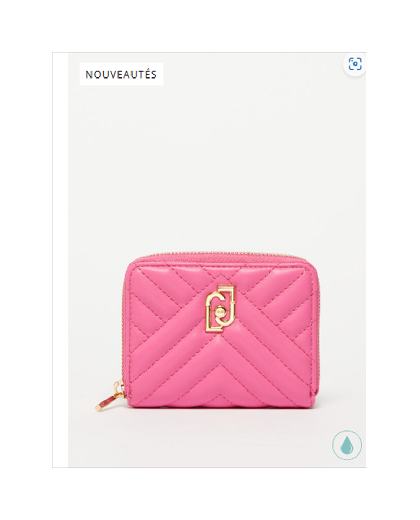Click the gold LJ logo clasp

coord(220,308)
